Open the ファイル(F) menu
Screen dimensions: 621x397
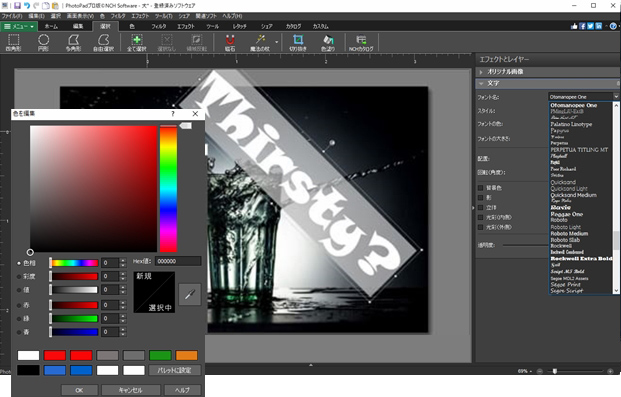click(12, 16)
